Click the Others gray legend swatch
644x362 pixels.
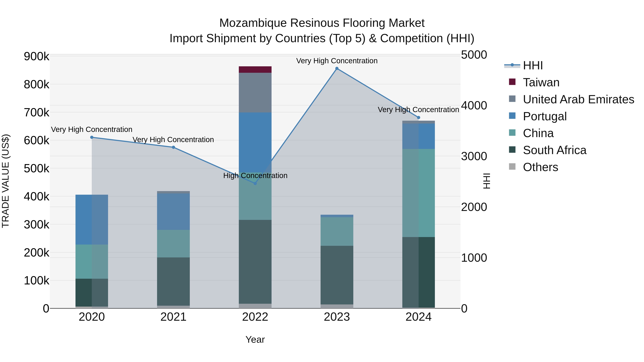coord(512,166)
